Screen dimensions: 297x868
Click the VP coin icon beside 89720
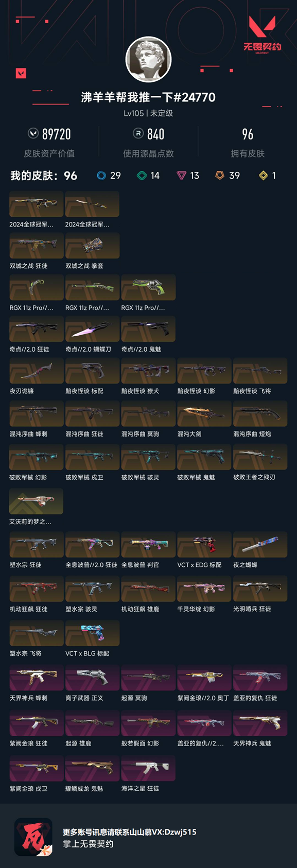(33, 134)
